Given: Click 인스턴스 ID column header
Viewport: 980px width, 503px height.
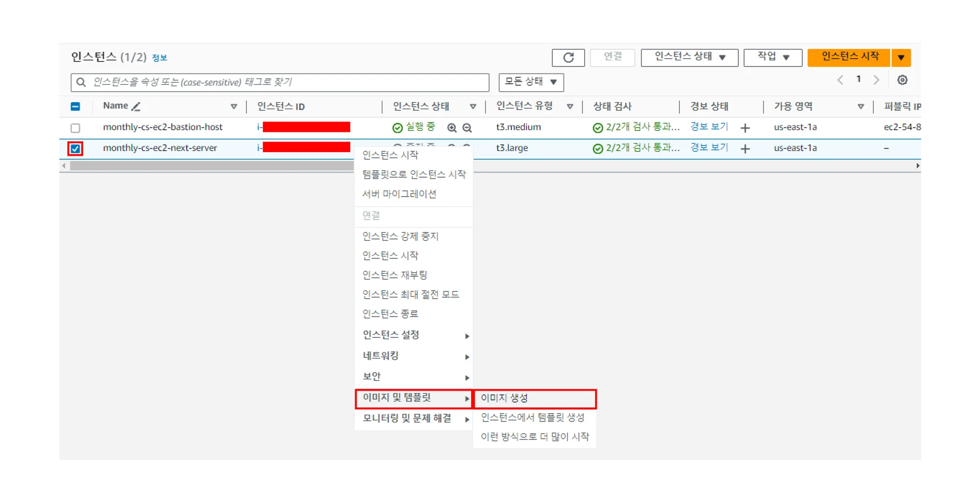Looking at the screenshot, I should pos(281,107).
